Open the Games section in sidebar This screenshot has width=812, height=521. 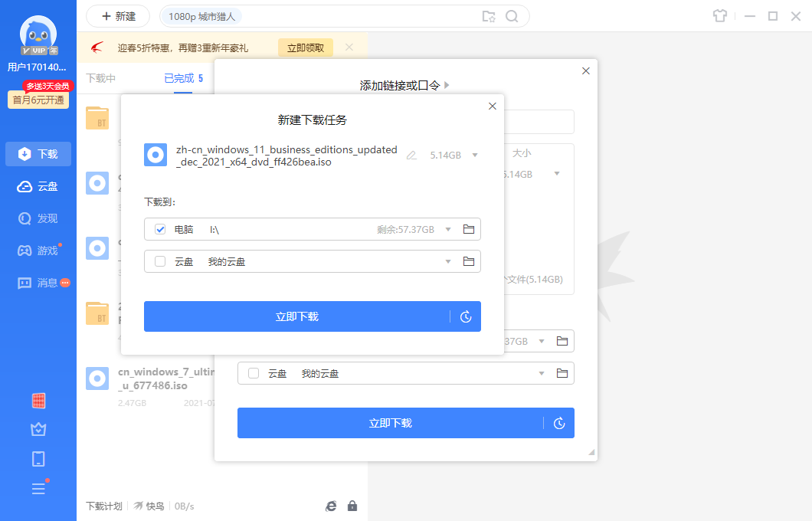coord(38,250)
